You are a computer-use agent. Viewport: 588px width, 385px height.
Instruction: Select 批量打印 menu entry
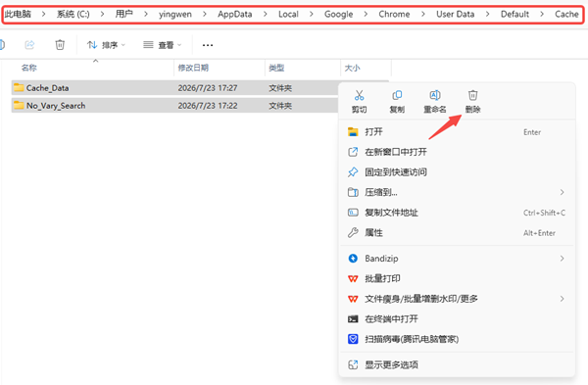pyautogui.click(x=457, y=278)
